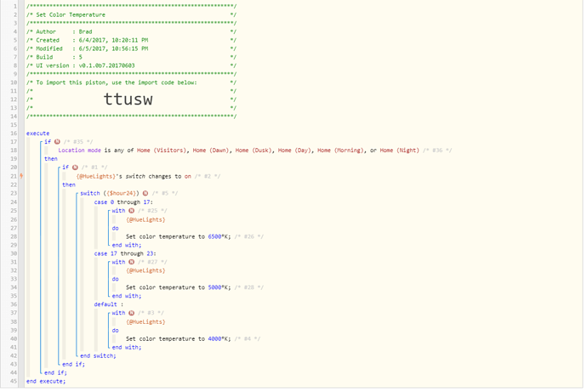Click the #36 comment tag on line 18
The image size is (587, 392).
coord(437,150)
